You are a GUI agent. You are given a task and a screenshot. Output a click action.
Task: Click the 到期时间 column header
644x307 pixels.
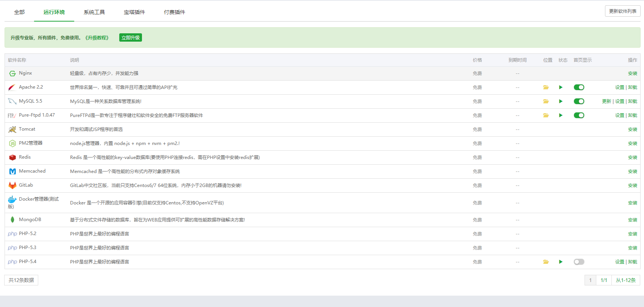(x=518, y=60)
